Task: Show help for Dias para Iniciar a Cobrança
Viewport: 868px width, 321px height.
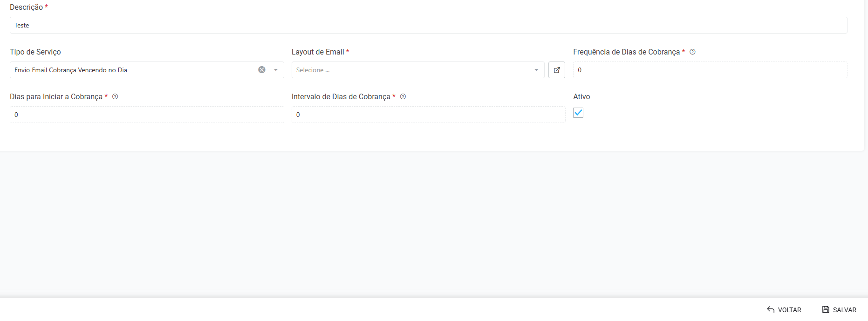Action: coord(115,97)
